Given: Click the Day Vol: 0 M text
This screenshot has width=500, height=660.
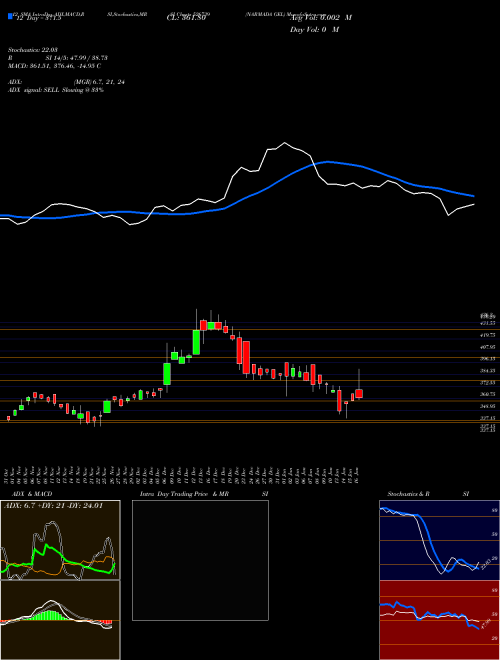Looking at the screenshot, I should coord(314,29).
